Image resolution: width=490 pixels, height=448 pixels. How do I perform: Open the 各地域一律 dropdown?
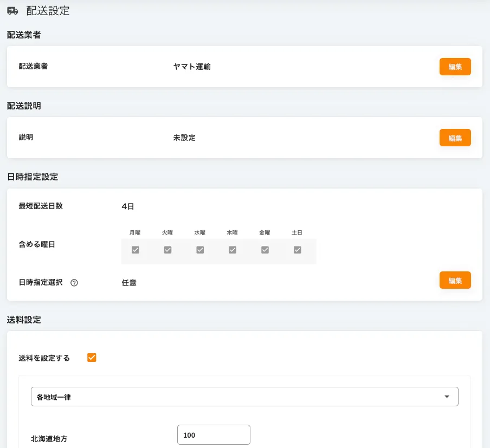coord(244,397)
